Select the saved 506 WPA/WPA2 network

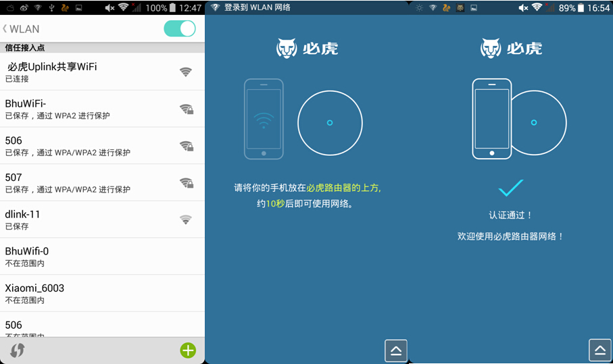[x=103, y=146]
